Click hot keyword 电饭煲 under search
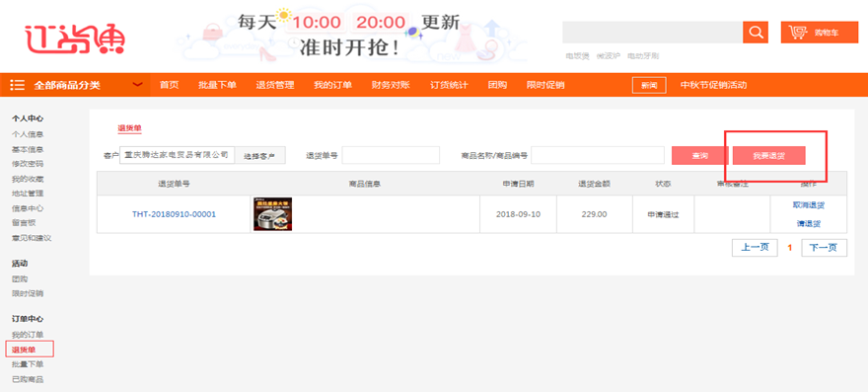 577,56
